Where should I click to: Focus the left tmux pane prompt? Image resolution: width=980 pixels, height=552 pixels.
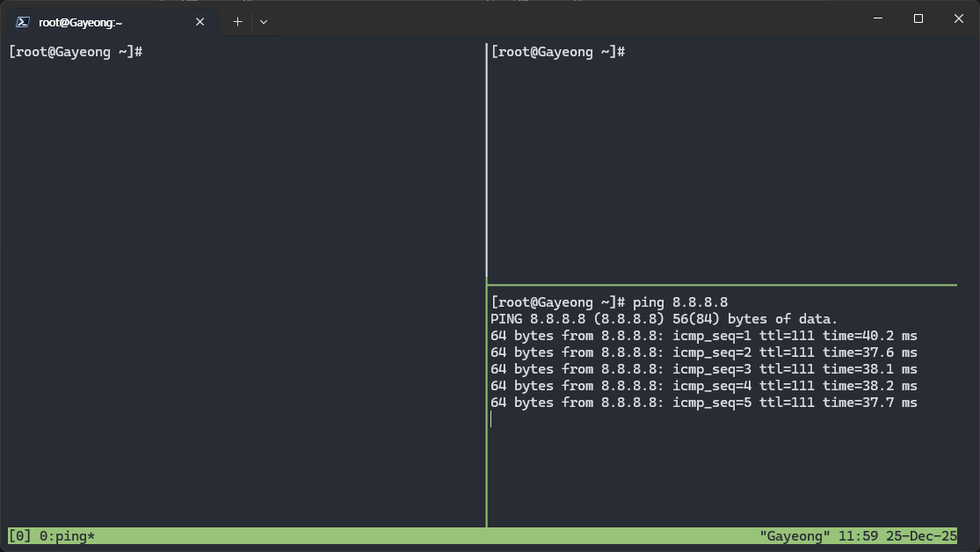pyautogui.click(x=76, y=53)
